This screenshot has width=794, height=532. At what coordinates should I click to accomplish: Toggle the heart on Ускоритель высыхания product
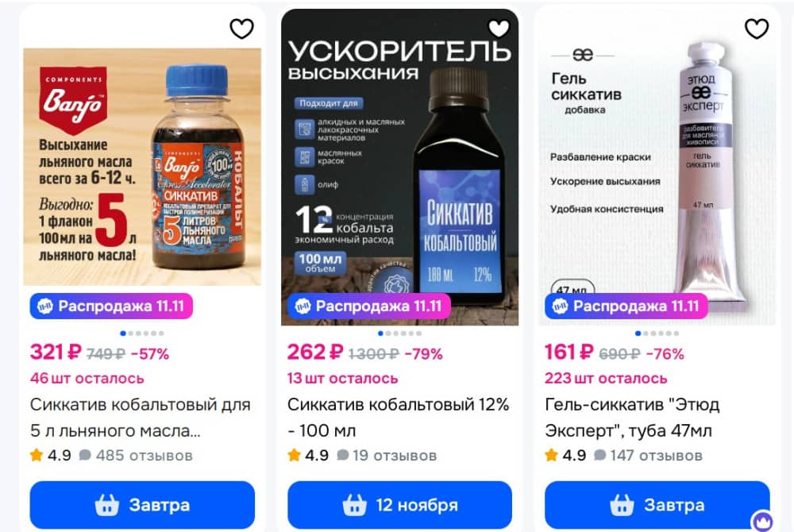499,29
